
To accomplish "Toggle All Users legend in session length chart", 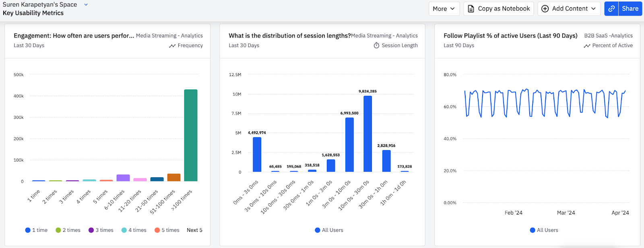I will pyautogui.click(x=329, y=230).
